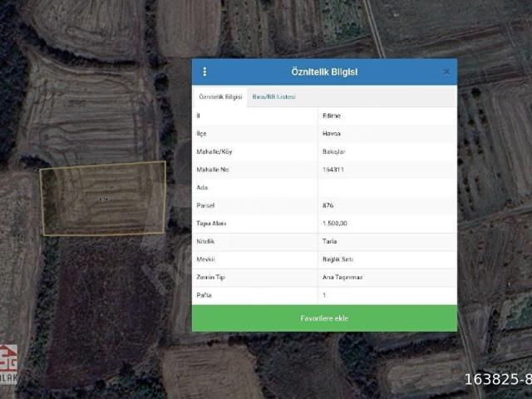Image resolution: width=532 pixels, height=399 pixels.
Task: Click the Mevkii row label
Action: 205,259
